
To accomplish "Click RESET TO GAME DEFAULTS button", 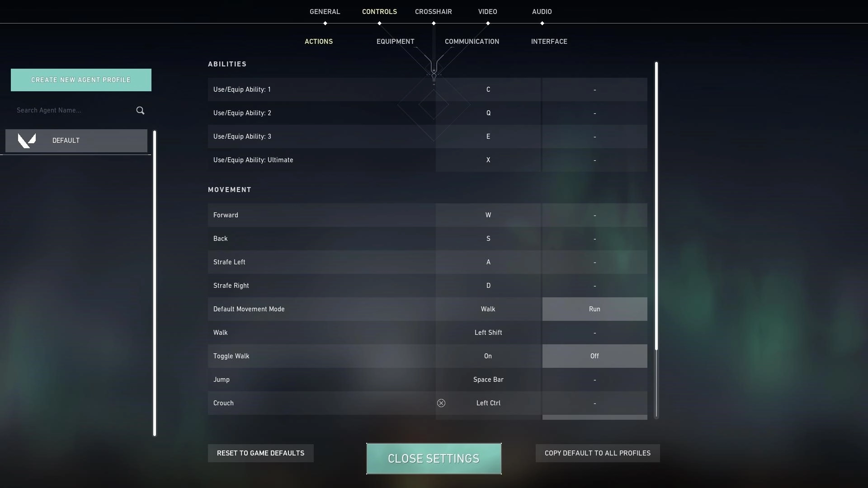I will pyautogui.click(x=260, y=453).
